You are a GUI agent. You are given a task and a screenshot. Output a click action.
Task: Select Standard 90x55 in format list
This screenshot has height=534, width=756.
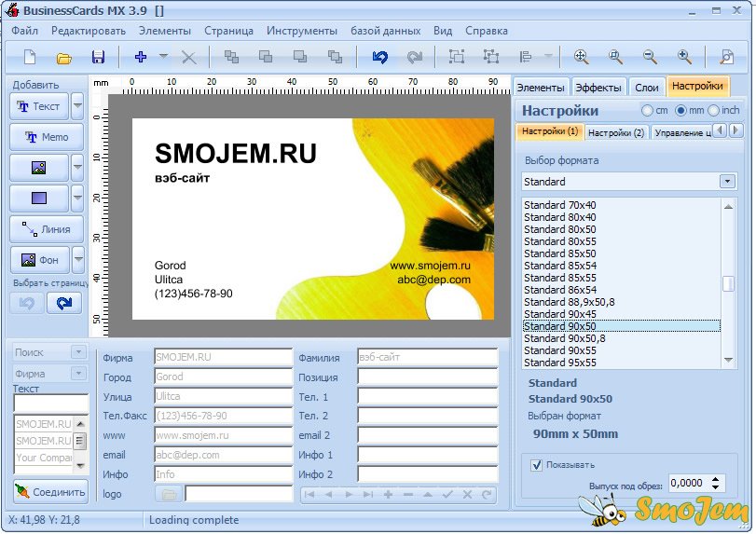pyautogui.click(x=559, y=350)
